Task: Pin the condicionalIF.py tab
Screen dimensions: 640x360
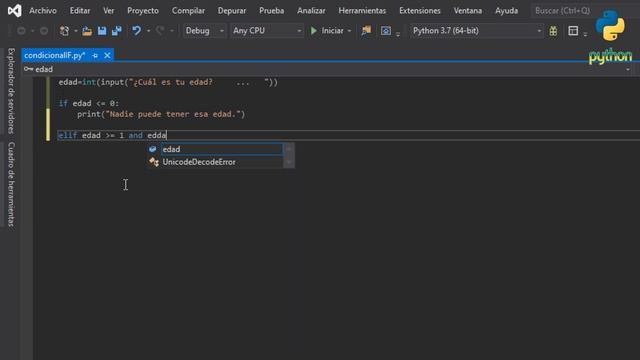Action: coord(95,56)
